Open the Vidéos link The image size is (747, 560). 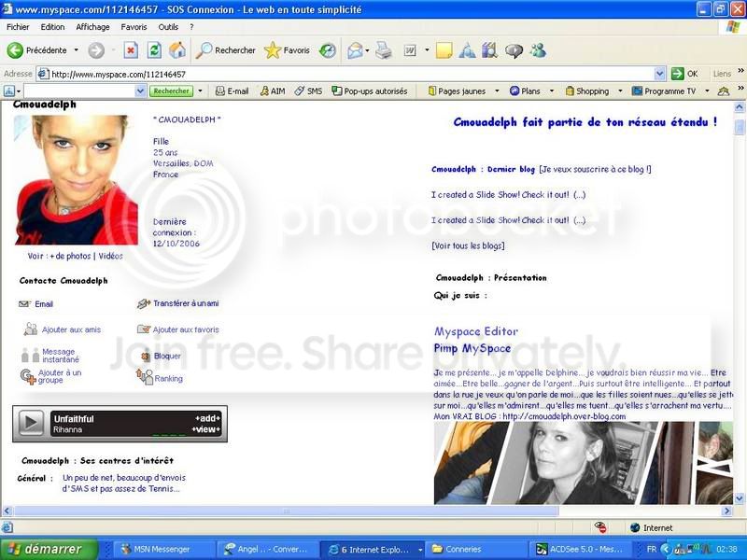110,256
